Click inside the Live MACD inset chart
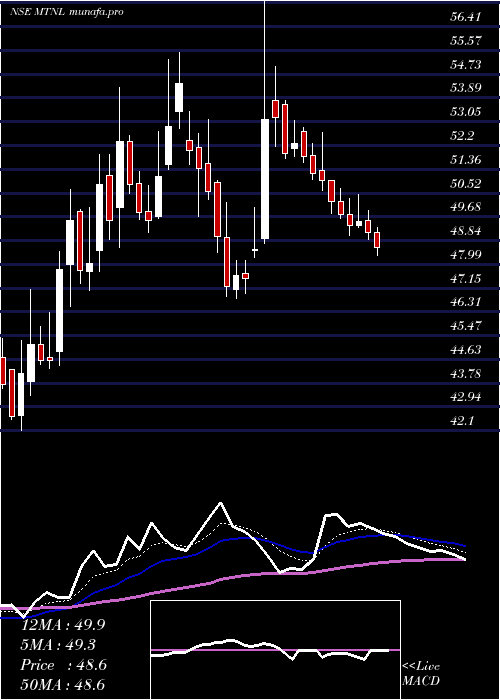 coord(275,650)
